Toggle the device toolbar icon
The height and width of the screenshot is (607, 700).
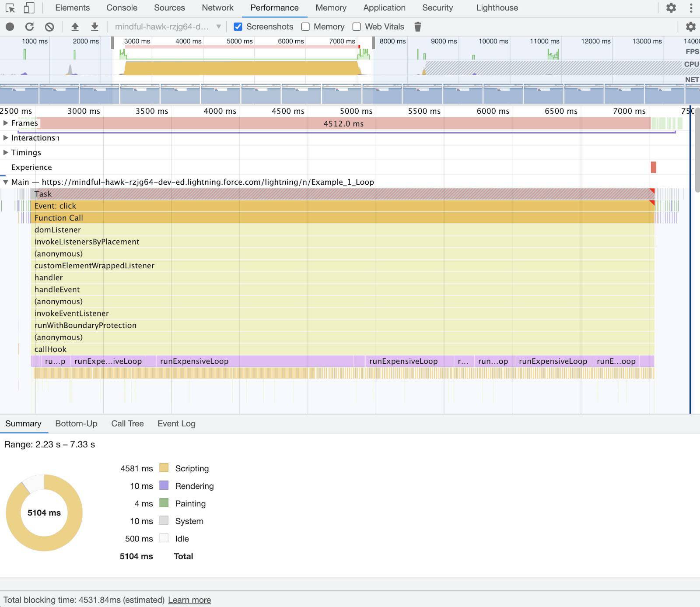(x=29, y=8)
